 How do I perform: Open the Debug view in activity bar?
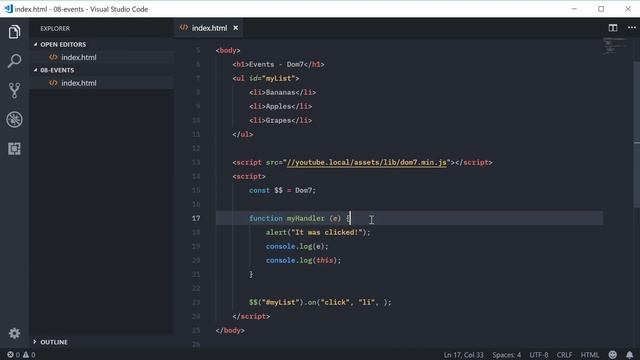14,120
